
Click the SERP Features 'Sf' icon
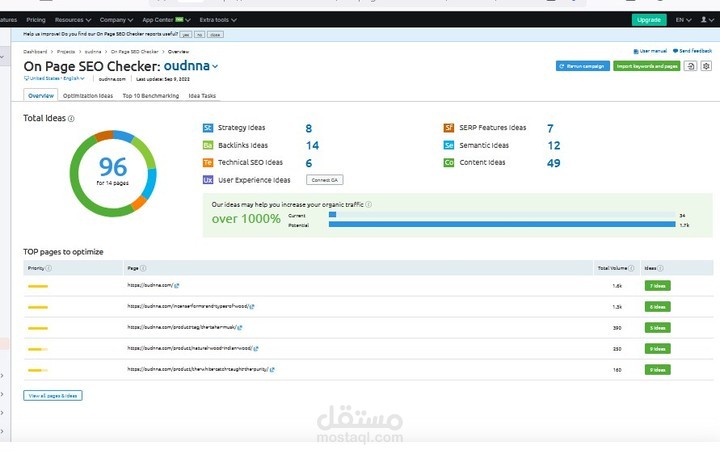(449, 128)
